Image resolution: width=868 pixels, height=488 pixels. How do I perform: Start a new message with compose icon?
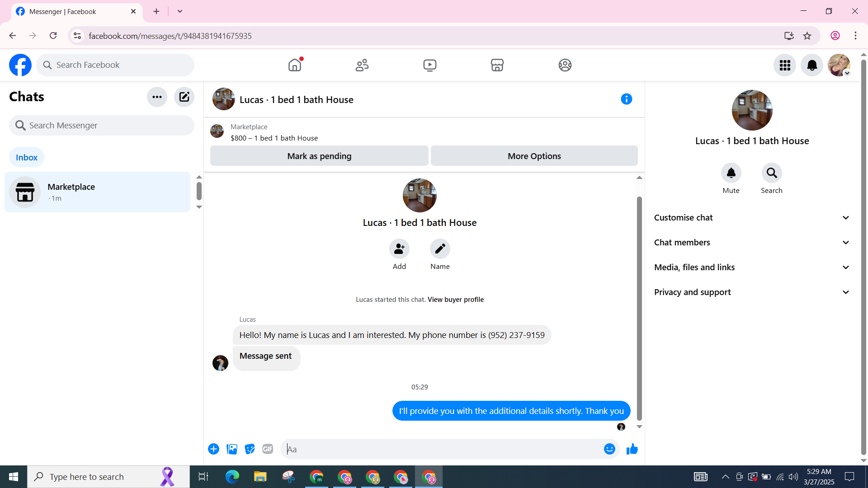click(184, 97)
